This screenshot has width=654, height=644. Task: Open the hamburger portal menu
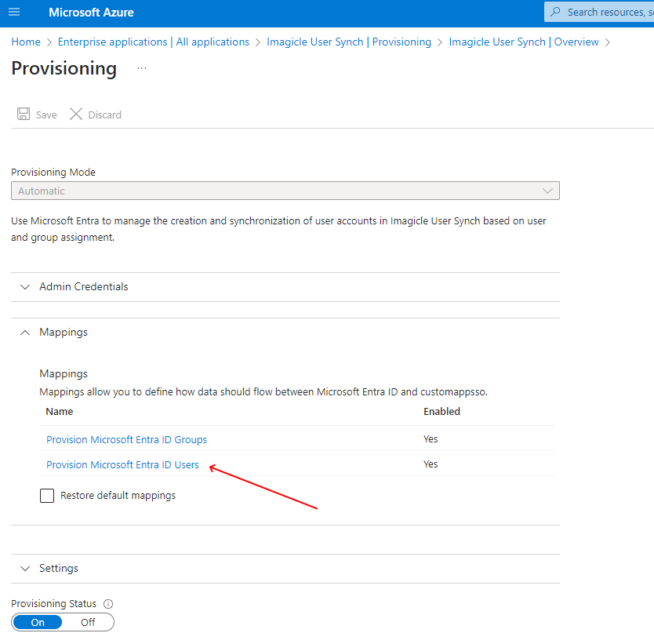coord(14,13)
